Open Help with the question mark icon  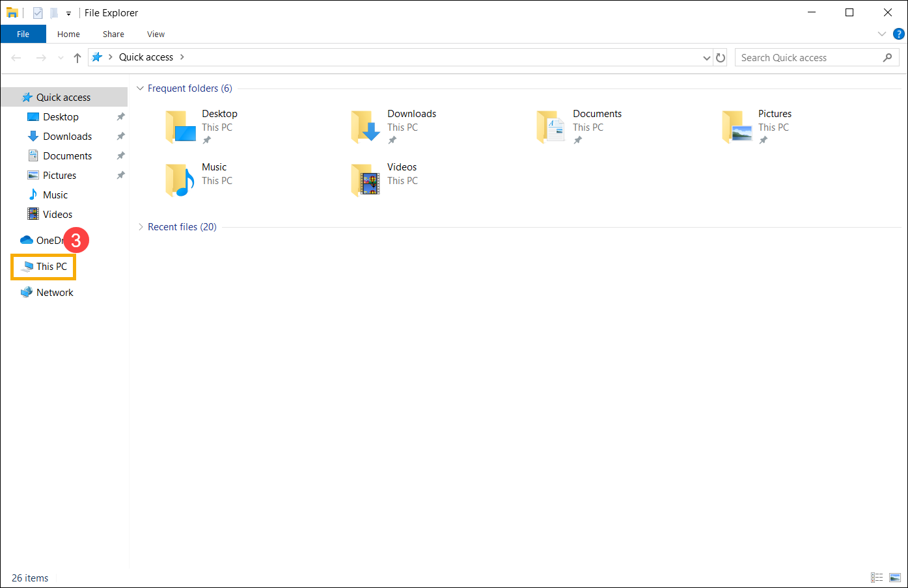pos(899,34)
